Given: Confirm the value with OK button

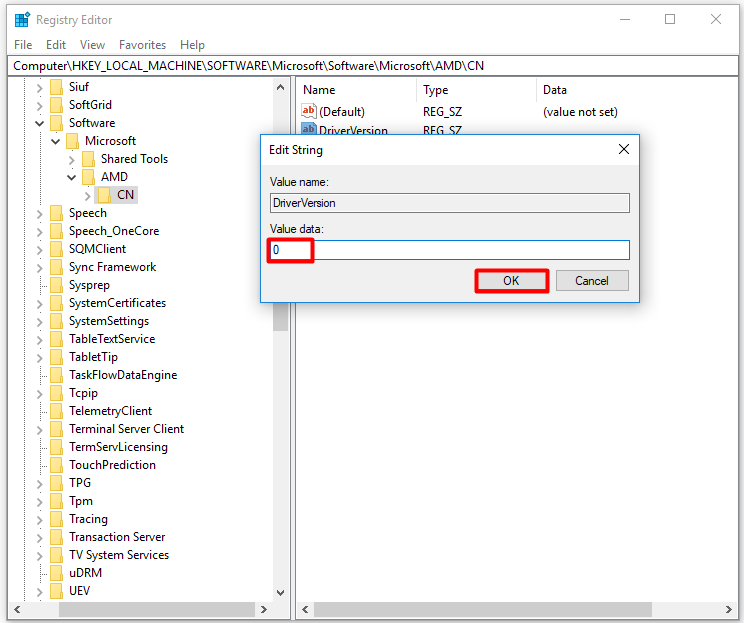Looking at the screenshot, I should coord(512,281).
